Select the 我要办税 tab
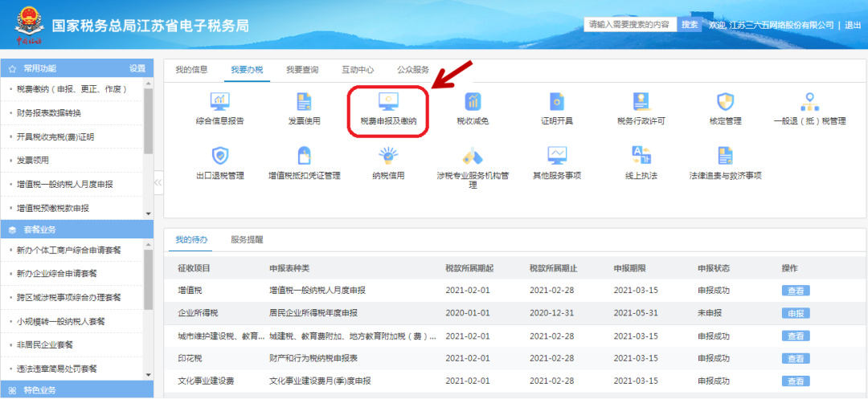This screenshot has width=868, height=399. click(247, 70)
